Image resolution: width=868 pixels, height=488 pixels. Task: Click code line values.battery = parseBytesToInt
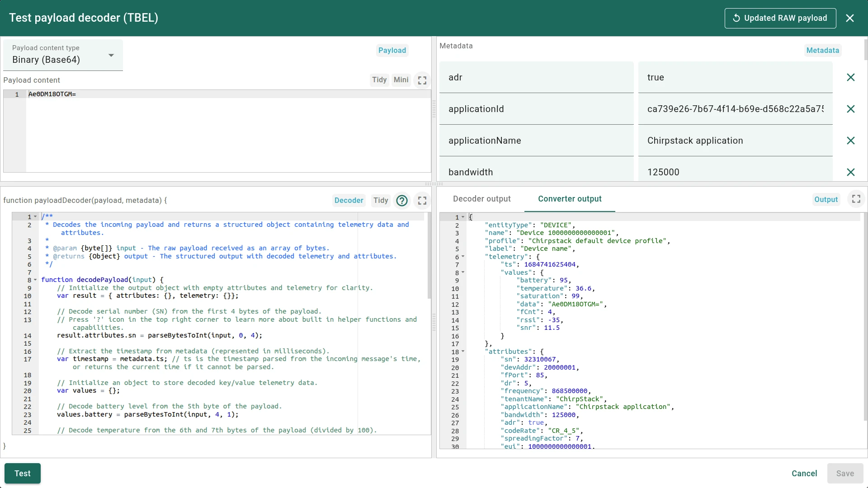click(147, 414)
